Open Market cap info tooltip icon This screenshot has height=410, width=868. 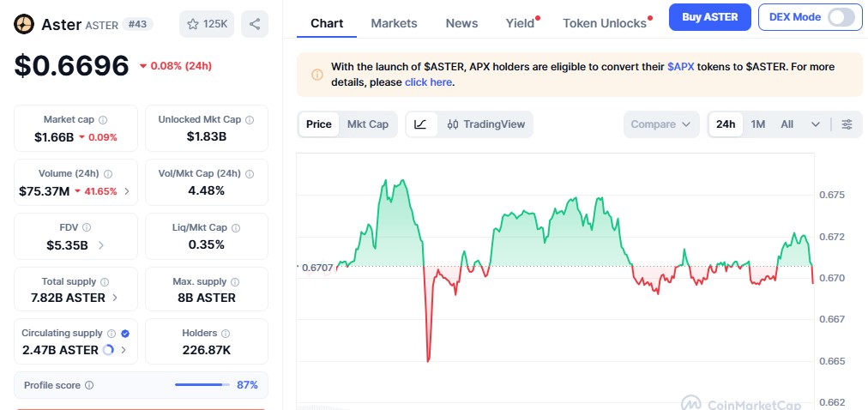coord(103,119)
